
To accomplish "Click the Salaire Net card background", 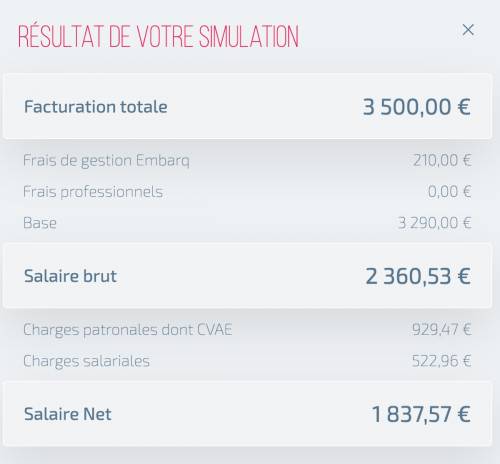I will point(247,414).
